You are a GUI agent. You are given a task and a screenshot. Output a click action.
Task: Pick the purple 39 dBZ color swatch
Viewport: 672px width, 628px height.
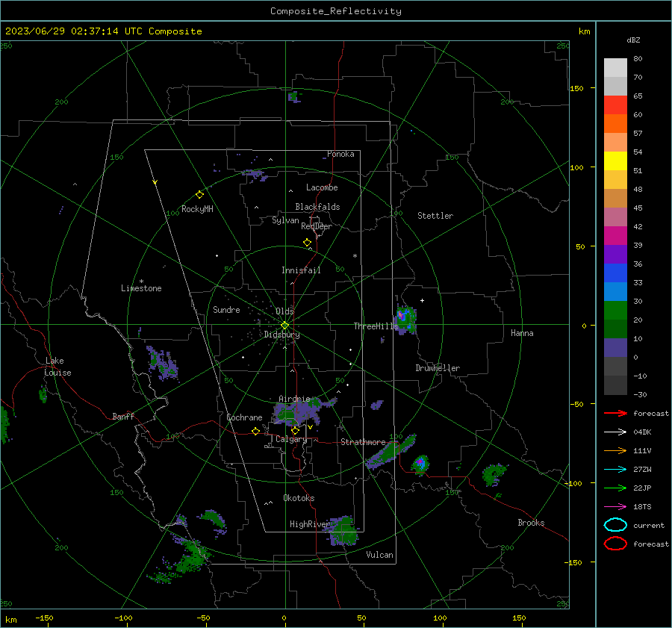pyautogui.click(x=615, y=254)
